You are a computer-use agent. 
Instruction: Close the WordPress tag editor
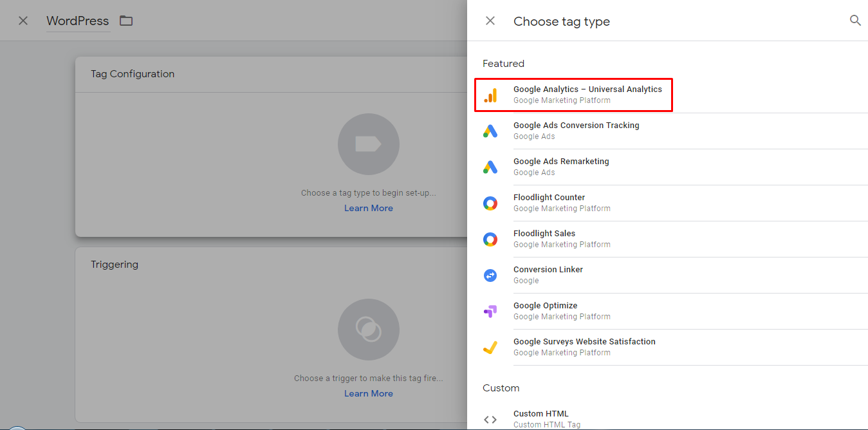[x=23, y=21]
